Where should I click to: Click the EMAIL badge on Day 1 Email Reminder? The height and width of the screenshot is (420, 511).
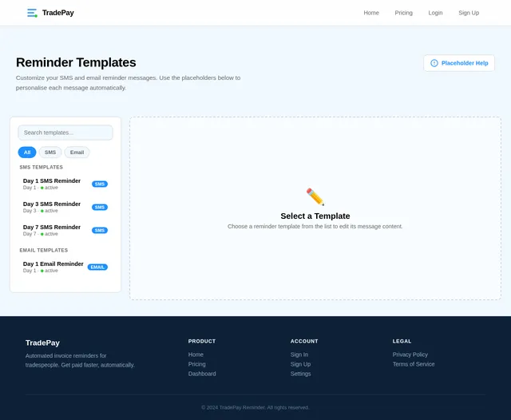97,267
